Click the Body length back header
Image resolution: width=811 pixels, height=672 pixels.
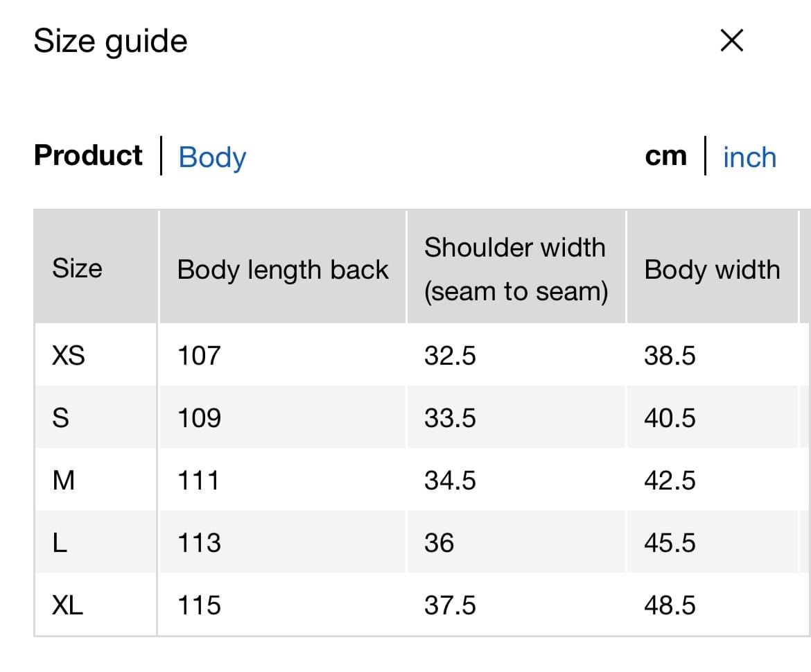[x=283, y=270]
